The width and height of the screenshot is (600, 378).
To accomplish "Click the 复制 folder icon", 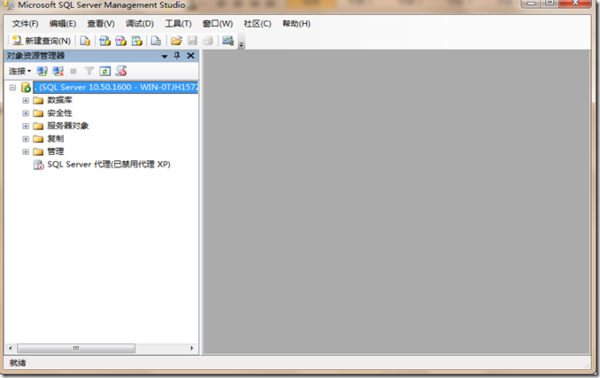I will point(38,139).
